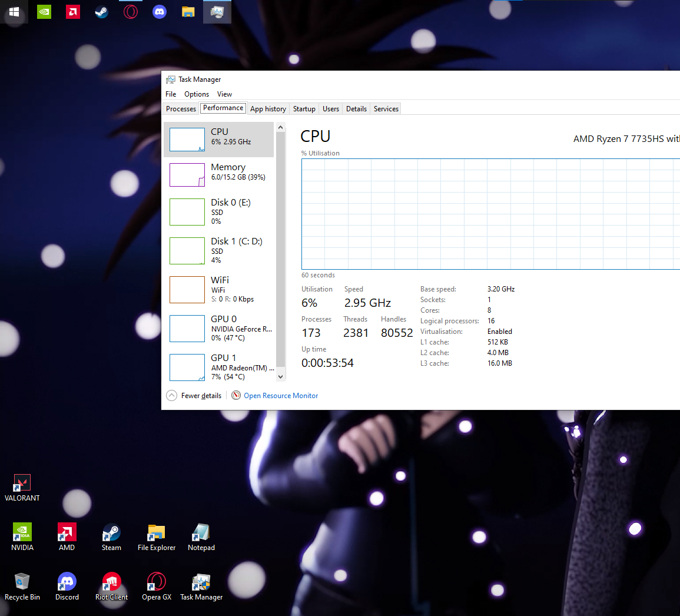Image resolution: width=680 pixels, height=616 pixels.
Task: Click the Speed value 2.95 GHz
Action: [368, 303]
